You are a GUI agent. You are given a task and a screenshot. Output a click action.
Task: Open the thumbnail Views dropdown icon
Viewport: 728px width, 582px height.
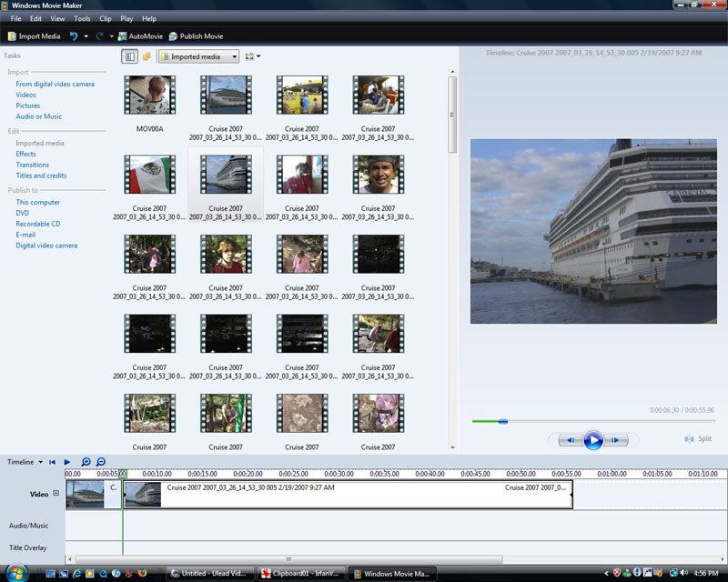tap(252, 56)
